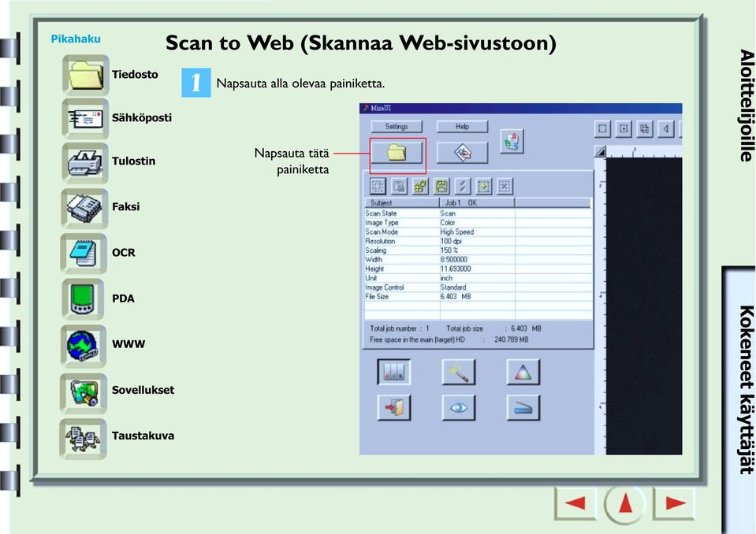The image size is (756, 534).
Task: Select the Tulostin printer shortcut icon
Action: tap(85, 162)
